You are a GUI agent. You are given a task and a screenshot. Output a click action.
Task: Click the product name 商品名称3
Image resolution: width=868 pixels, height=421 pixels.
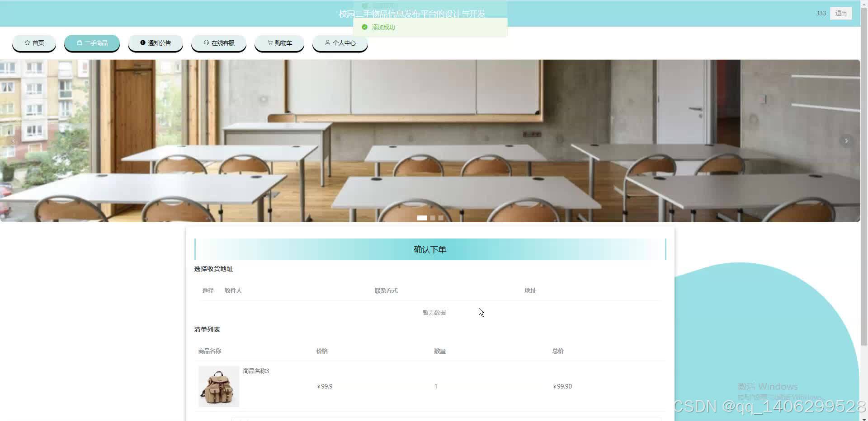point(256,371)
